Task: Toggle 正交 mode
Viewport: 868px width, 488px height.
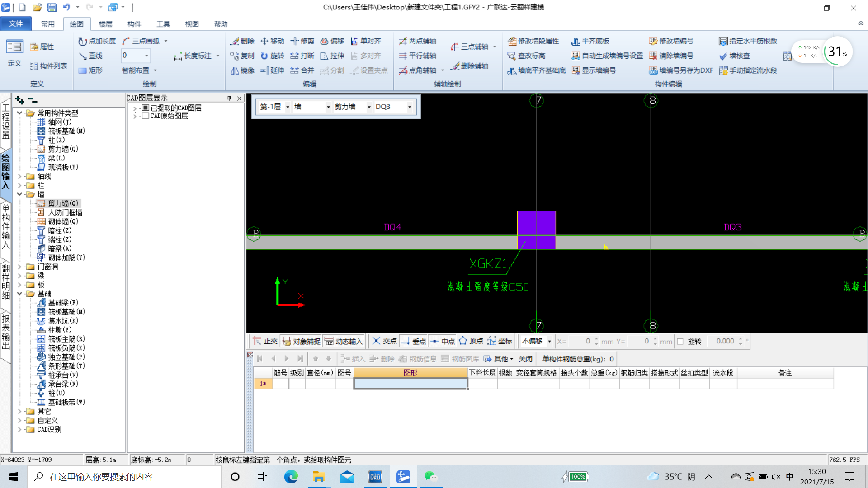Action: (x=265, y=341)
